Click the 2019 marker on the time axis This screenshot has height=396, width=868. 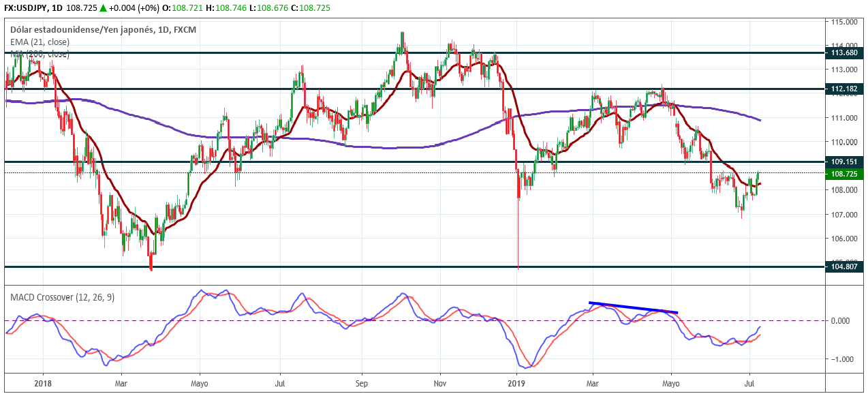click(x=517, y=385)
